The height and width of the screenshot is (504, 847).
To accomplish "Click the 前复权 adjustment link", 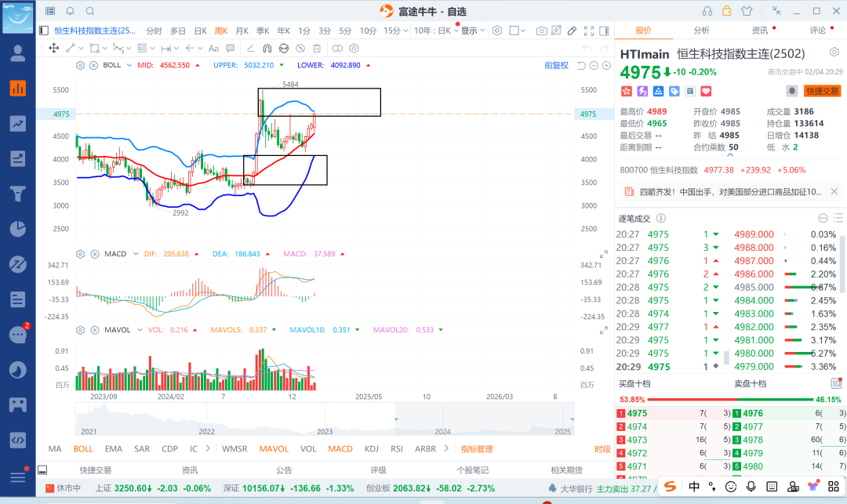I will click(x=556, y=65).
